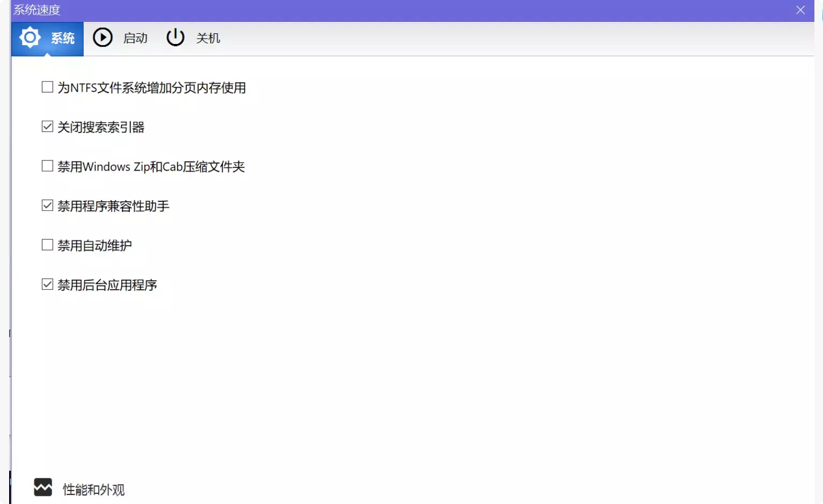This screenshot has width=823, height=504.
Task: Click the circular play button in the toolbar
Action: (103, 38)
